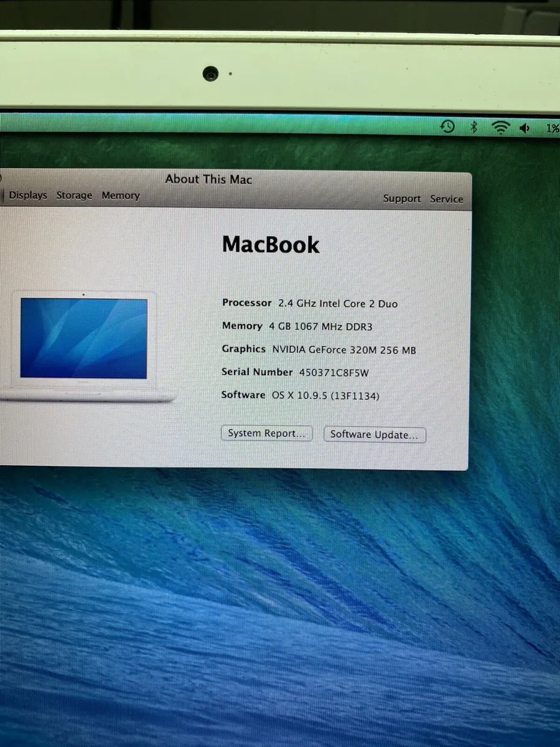The width and height of the screenshot is (560, 747).
Task: Click the battery percentage indicator
Action: click(x=552, y=129)
